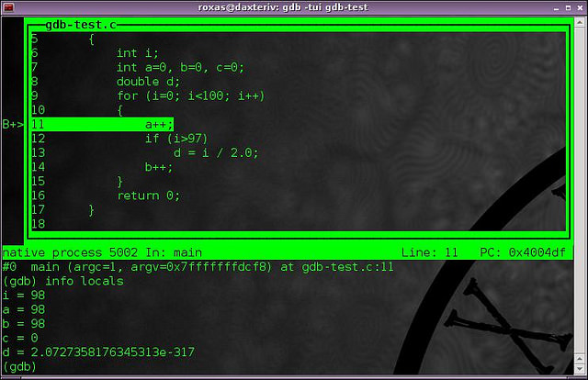The image size is (588, 380).
Task: Click the empty (gdb) prompt at bottom
Action: (x=20, y=366)
